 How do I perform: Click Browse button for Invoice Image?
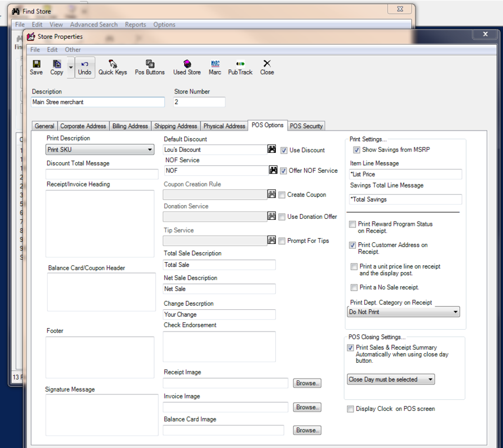[307, 407]
